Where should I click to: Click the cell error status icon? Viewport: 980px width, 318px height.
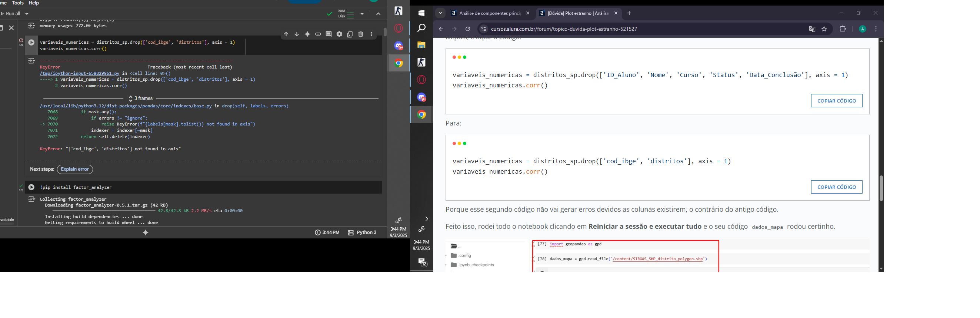[x=21, y=40]
